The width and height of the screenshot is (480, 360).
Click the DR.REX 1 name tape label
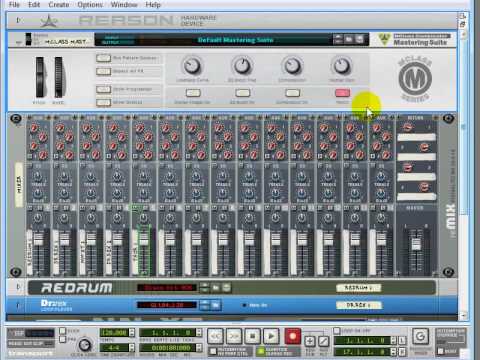click(359, 305)
